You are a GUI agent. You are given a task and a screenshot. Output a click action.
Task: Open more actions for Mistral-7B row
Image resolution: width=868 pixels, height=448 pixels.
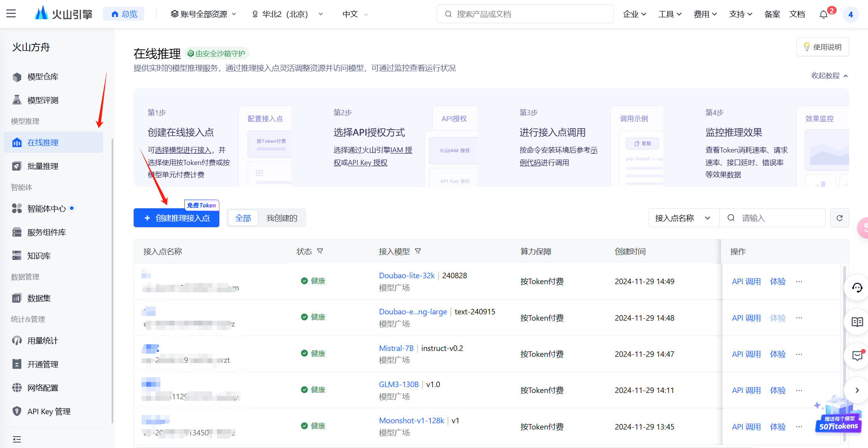click(799, 354)
